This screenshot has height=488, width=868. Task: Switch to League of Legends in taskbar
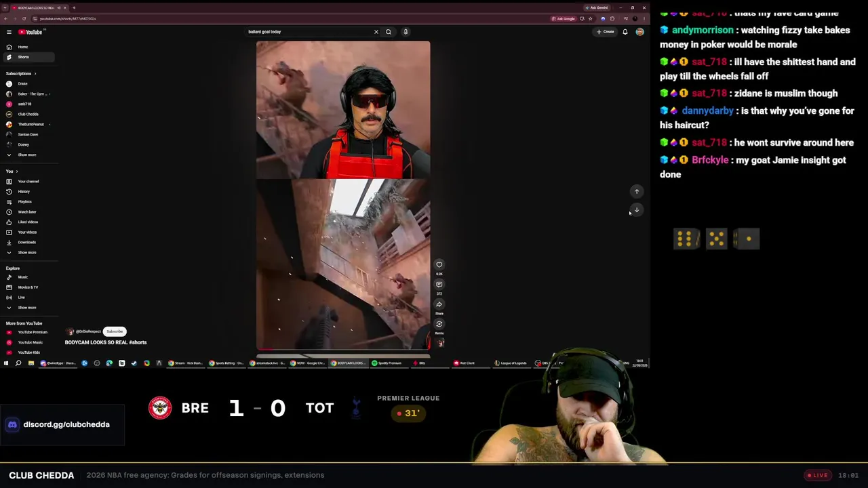(x=511, y=363)
